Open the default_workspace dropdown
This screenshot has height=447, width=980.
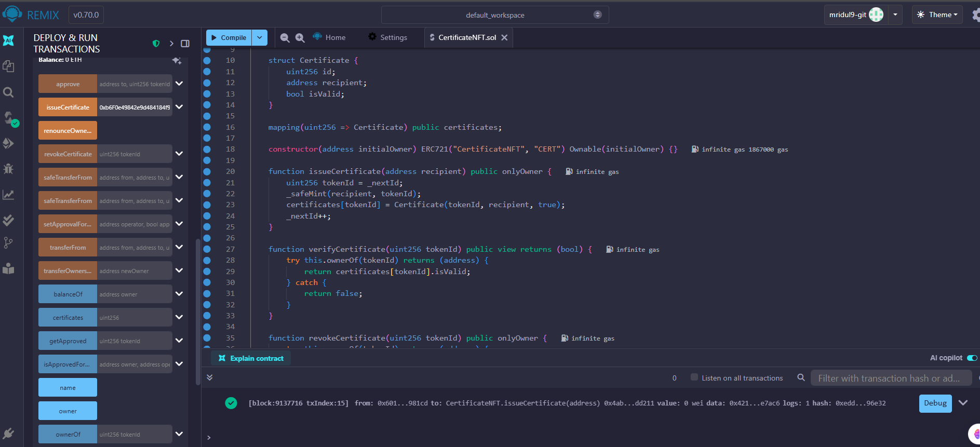[494, 15]
